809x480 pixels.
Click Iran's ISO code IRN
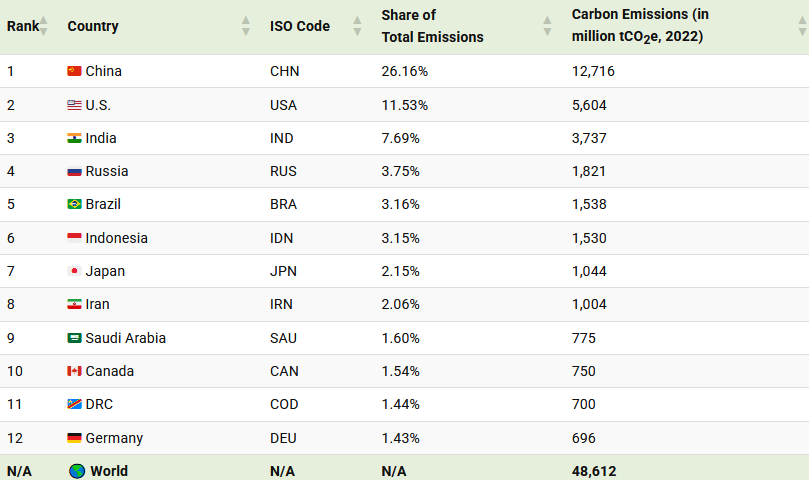[283, 304]
